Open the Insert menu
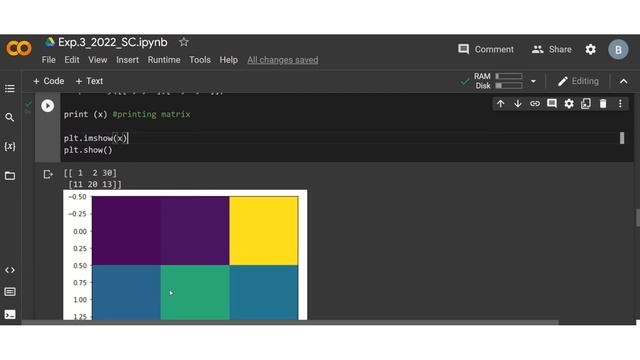 pyautogui.click(x=127, y=60)
